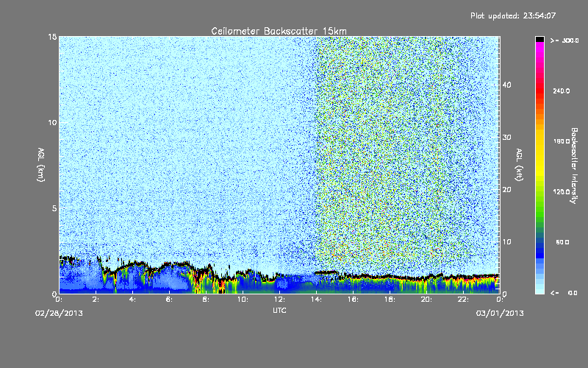The image size is (588, 368).
Task: Click the 14: hour tick label
Action: (x=316, y=300)
